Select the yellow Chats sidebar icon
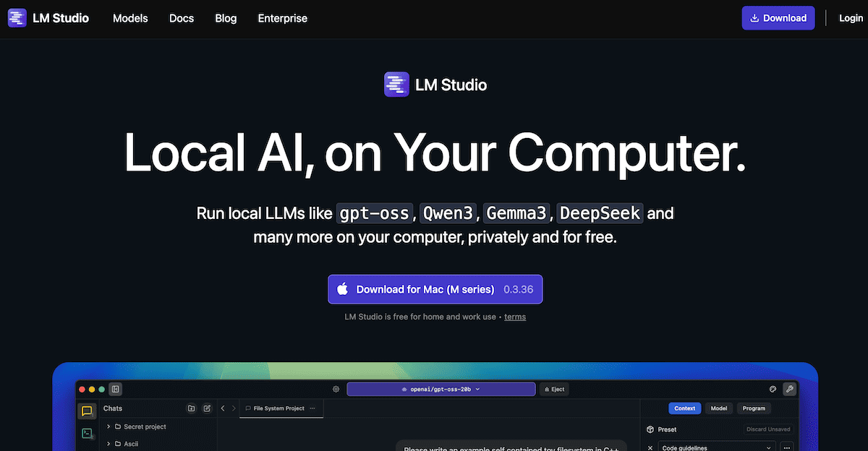 click(87, 411)
